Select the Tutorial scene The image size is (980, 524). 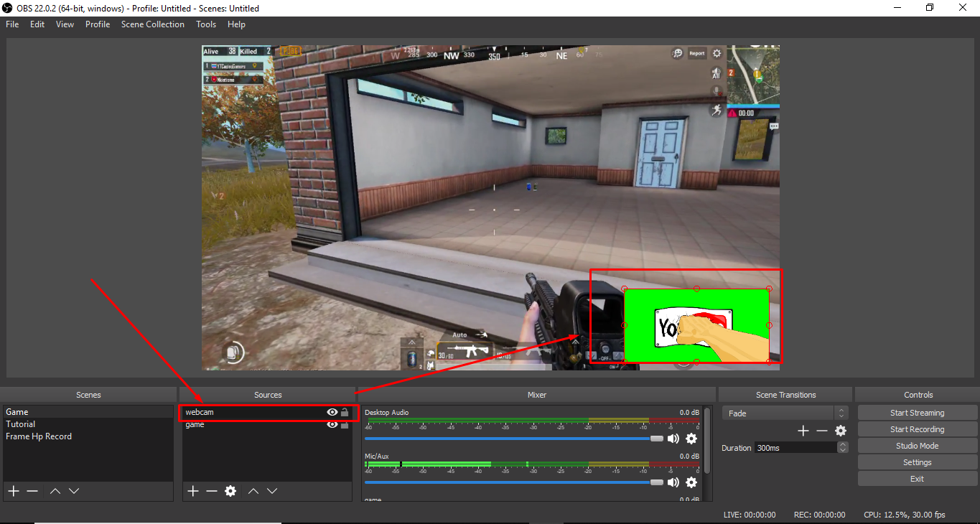pyautogui.click(x=89, y=424)
